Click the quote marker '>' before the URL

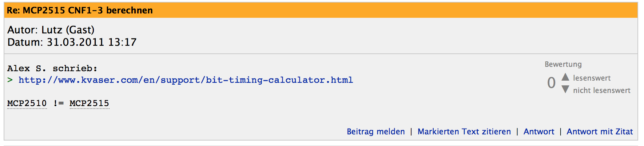10,80
